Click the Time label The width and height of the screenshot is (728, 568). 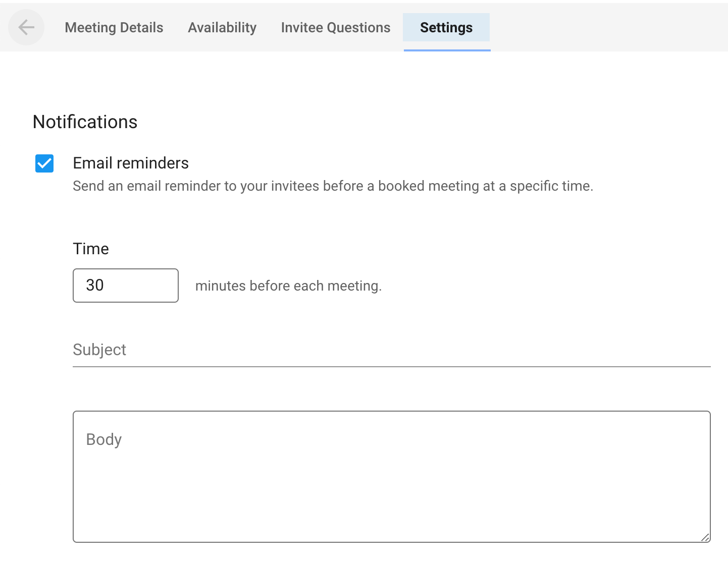point(91,249)
